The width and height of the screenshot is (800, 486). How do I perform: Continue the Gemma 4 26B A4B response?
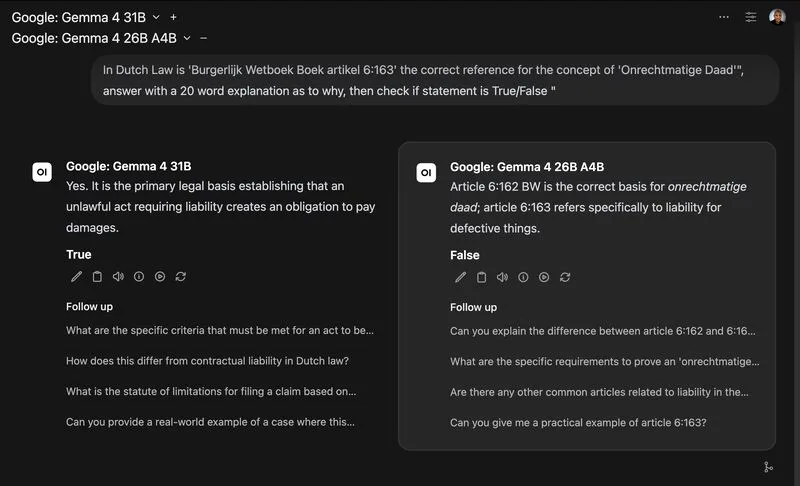pos(544,277)
